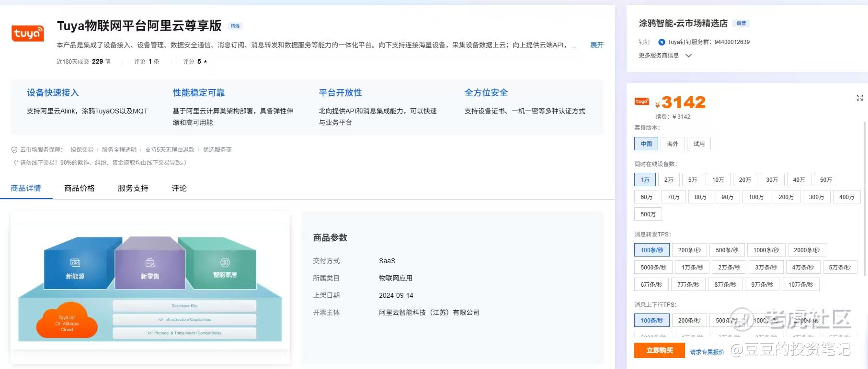
Task: Click the 性能稳定可靠 feature heading
Action: point(199,93)
